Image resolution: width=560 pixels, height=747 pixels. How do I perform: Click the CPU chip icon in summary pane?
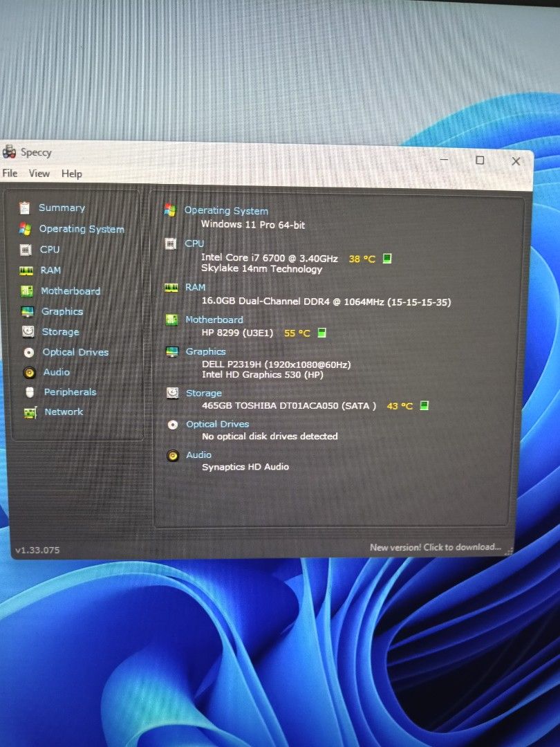[171, 243]
